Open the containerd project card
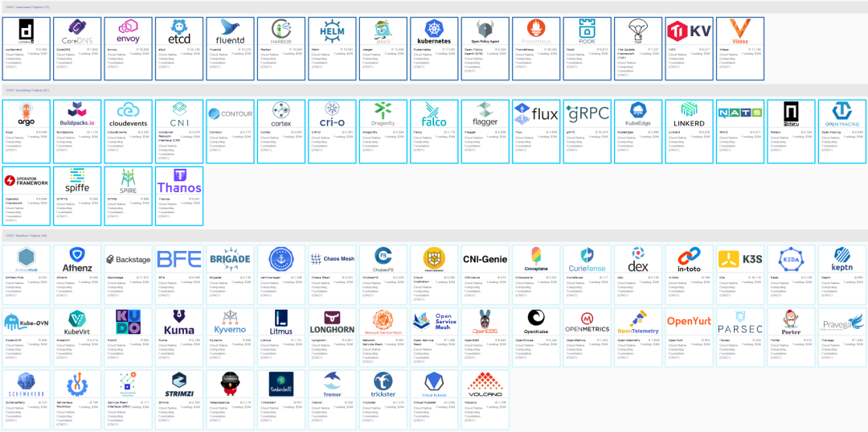The image size is (868, 432). 27,49
